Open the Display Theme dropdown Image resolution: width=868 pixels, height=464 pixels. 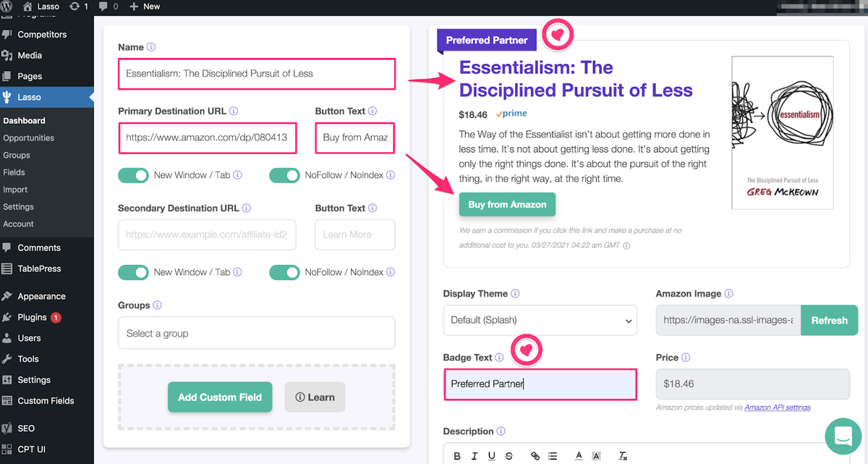point(540,320)
